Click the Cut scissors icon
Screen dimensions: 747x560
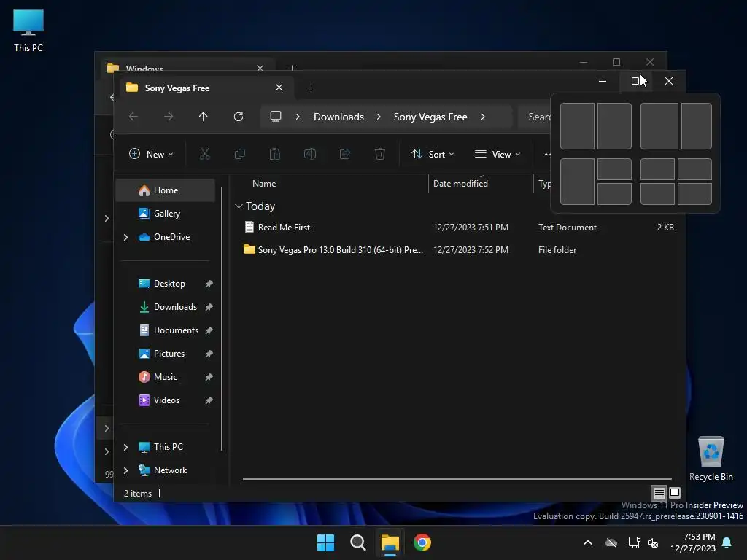205,154
